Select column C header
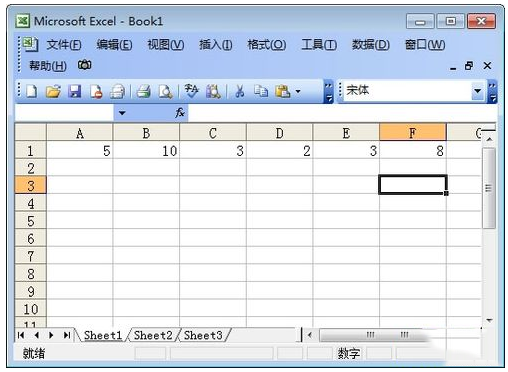 (213, 133)
